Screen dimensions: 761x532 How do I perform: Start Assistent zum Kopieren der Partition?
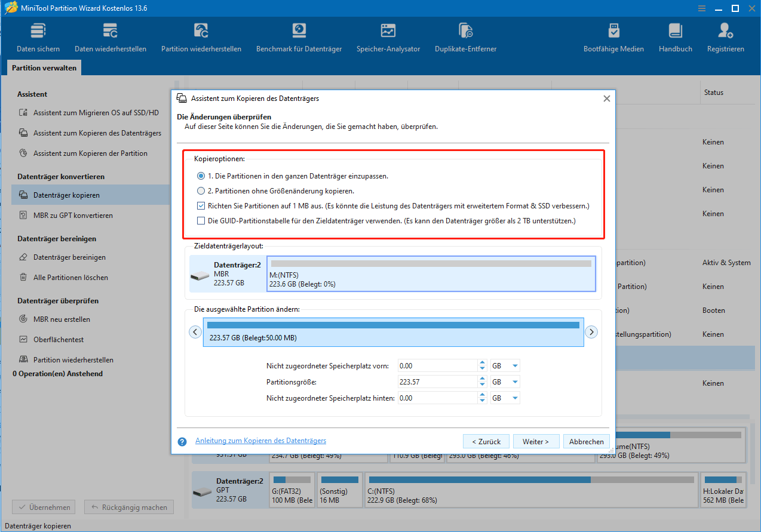point(83,153)
